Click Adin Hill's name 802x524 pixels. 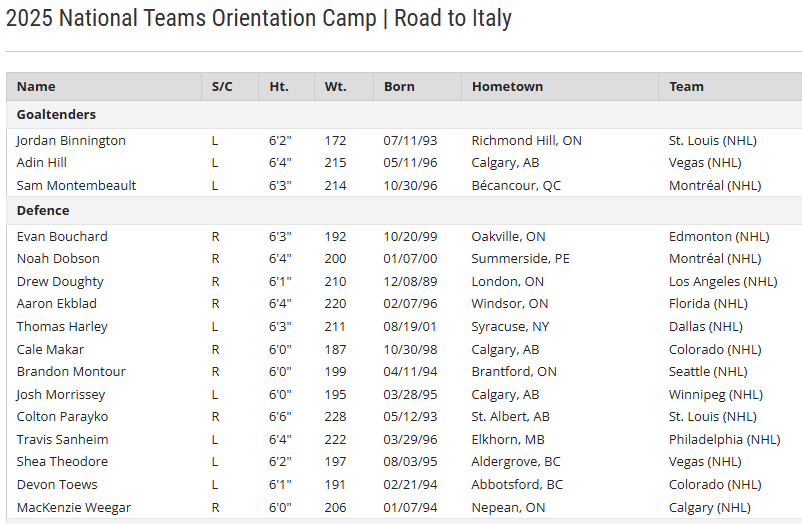pos(42,163)
